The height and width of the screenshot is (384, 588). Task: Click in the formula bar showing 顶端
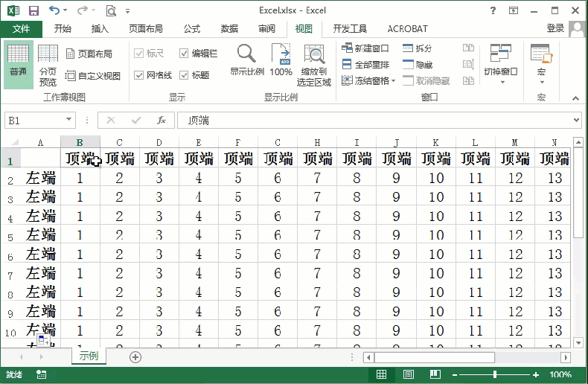[x=375, y=121]
